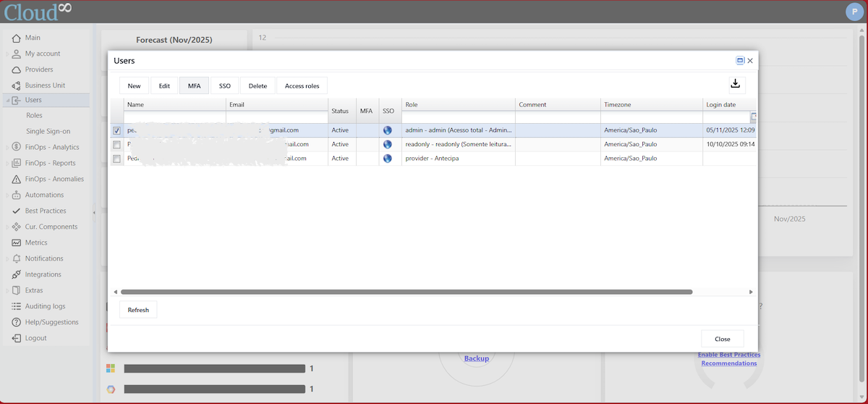Open the Help/Suggestions question icon
This screenshot has height=404, width=868.
tap(16, 322)
